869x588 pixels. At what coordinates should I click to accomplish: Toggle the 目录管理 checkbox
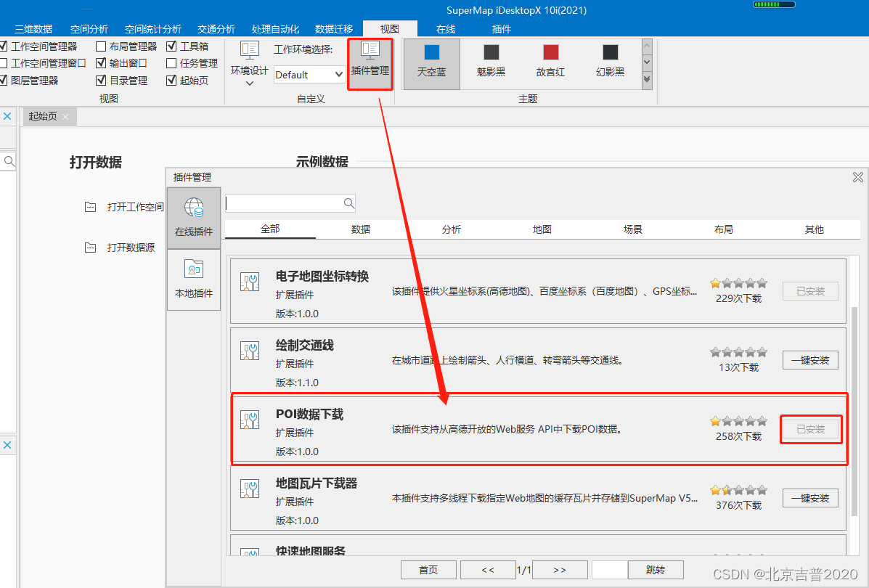coord(101,81)
